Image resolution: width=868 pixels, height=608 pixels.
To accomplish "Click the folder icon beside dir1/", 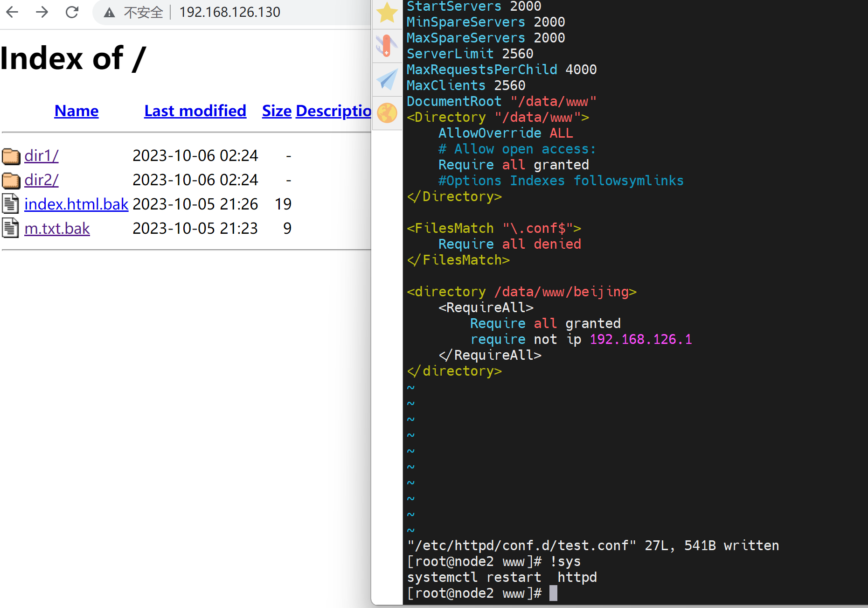I will (11, 156).
